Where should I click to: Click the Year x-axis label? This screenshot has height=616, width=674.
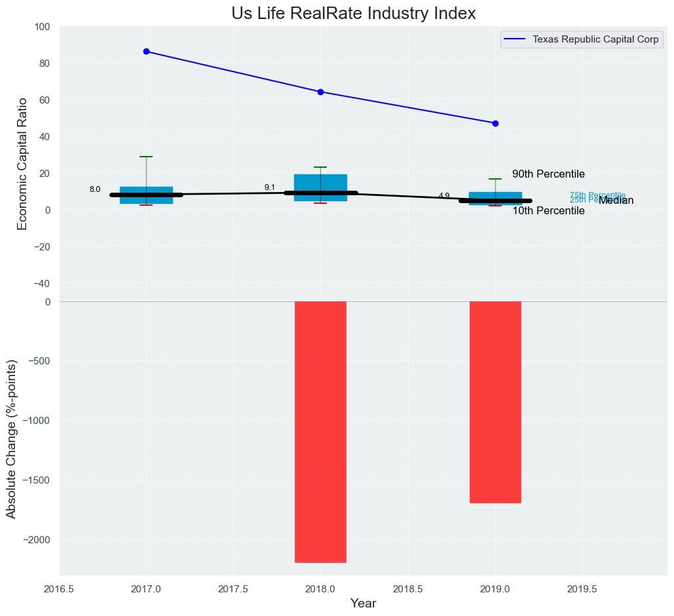point(363,604)
